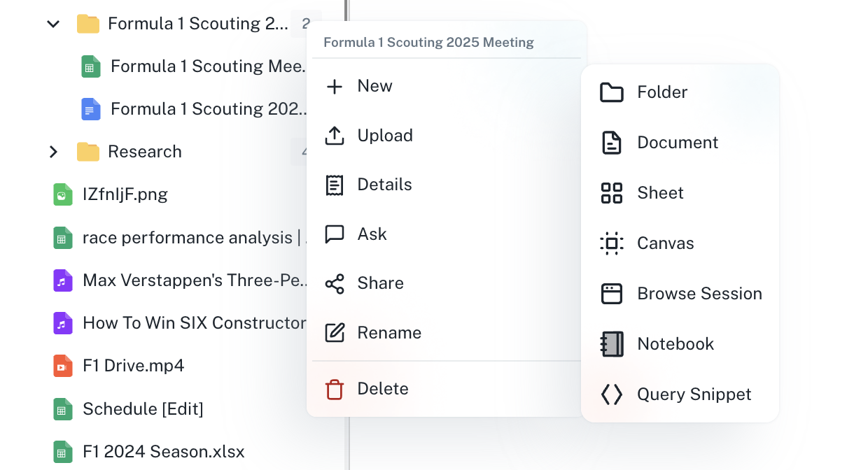The height and width of the screenshot is (470, 868).
Task: Collapse the Formula 1 Scouting folder
Action: 53,24
